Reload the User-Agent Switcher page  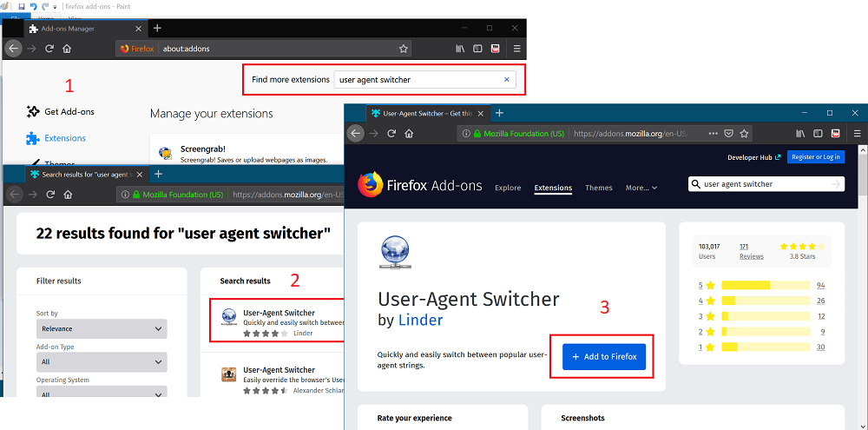(391, 133)
